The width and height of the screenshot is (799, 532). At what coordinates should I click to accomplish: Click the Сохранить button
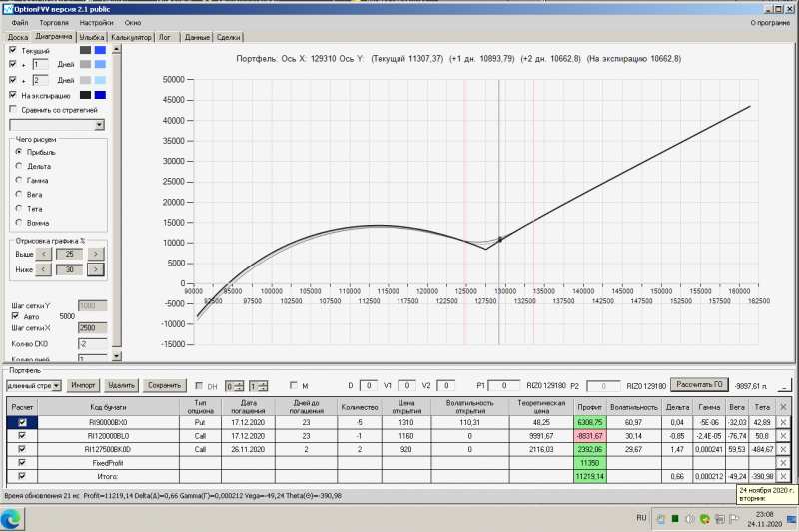tap(164, 385)
